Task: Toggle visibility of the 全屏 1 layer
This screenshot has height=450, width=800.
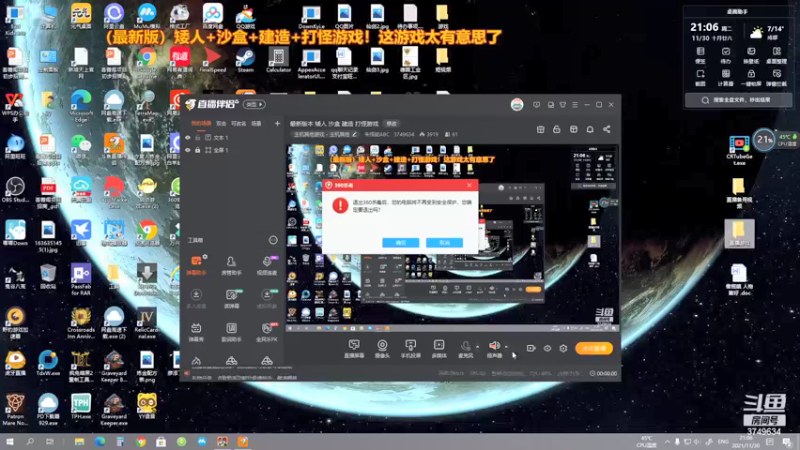Action: (x=188, y=150)
